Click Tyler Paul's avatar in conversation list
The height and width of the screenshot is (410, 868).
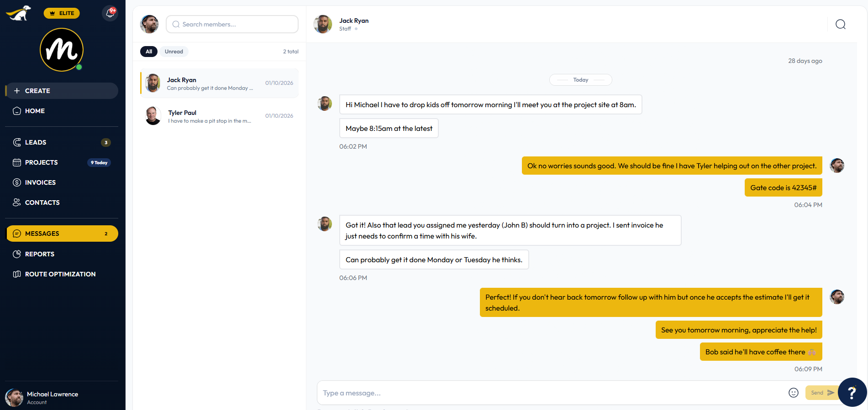pos(153,116)
